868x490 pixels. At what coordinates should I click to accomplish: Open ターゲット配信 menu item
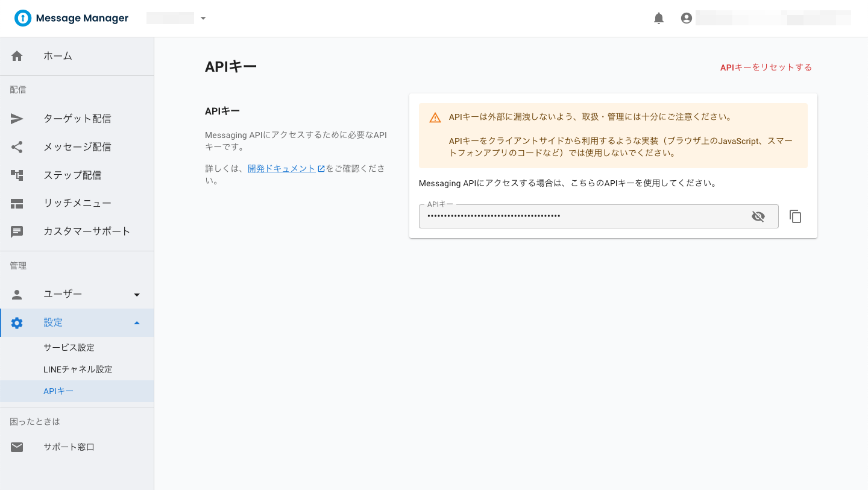[77, 119]
